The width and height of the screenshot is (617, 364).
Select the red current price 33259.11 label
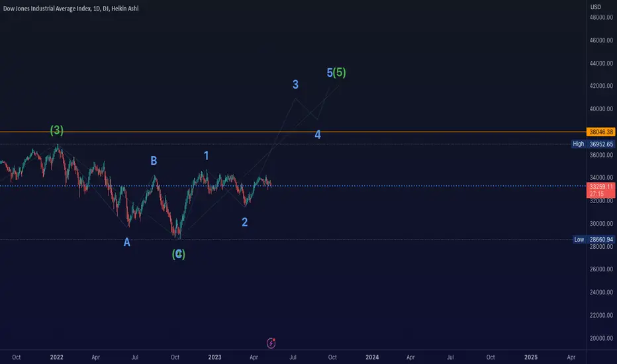click(x=601, y=190)
